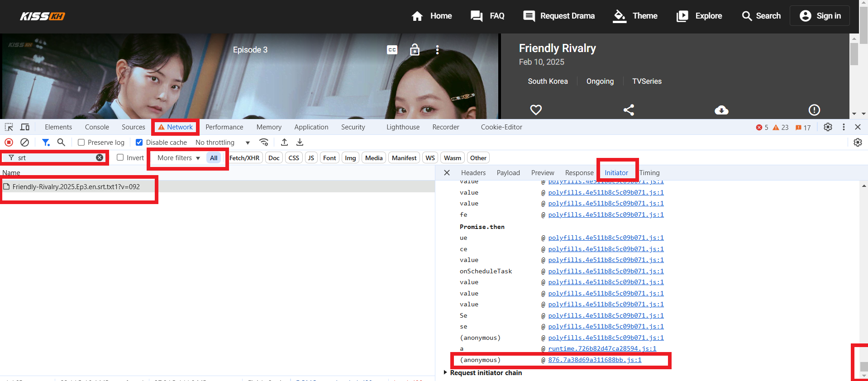Enable the Preserve log checkbox
The height and width of the screenshot is (381, 868).
tap(81, 143)
